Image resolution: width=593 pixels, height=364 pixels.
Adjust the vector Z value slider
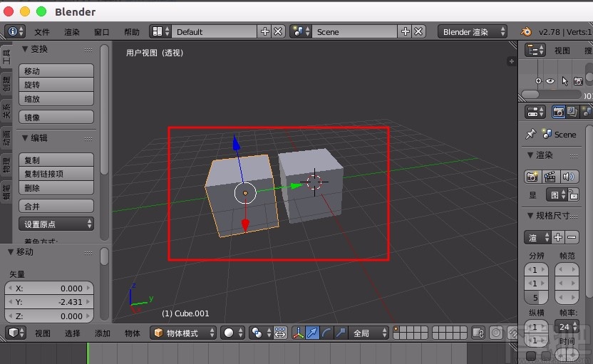49,316
